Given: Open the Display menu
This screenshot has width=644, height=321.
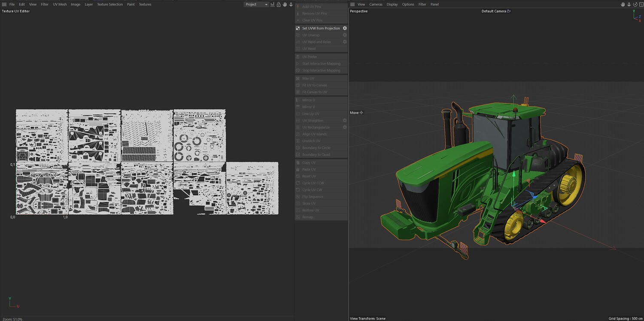Looking at the screenshot, I should point(392,4).
